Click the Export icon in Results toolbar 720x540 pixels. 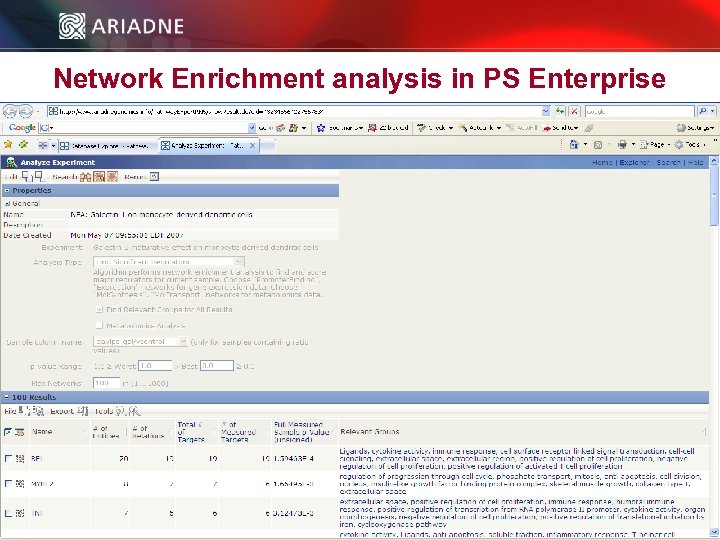(x=82, y=411)
